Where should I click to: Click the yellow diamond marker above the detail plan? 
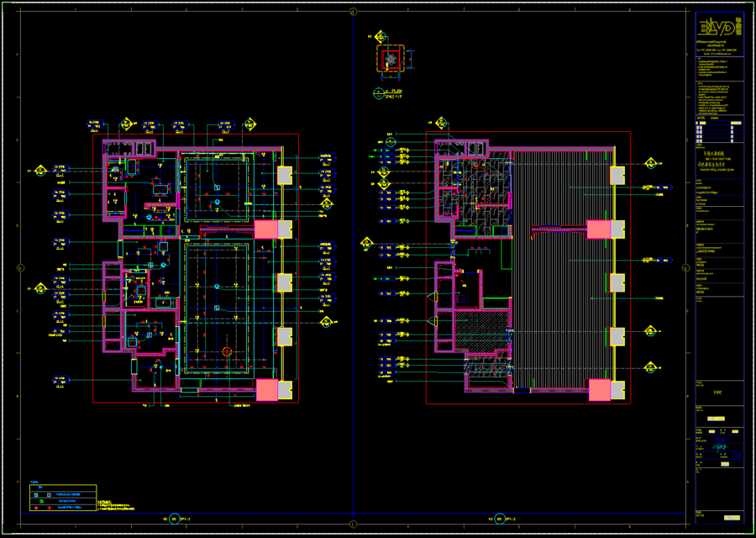point(381,37)
